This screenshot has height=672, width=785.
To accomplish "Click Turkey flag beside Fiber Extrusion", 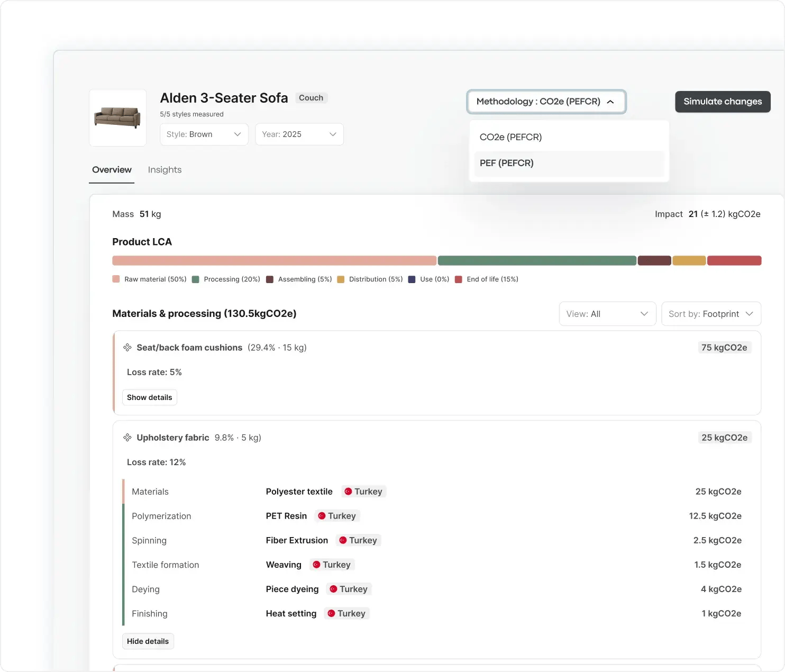I will tap(343, 540).
